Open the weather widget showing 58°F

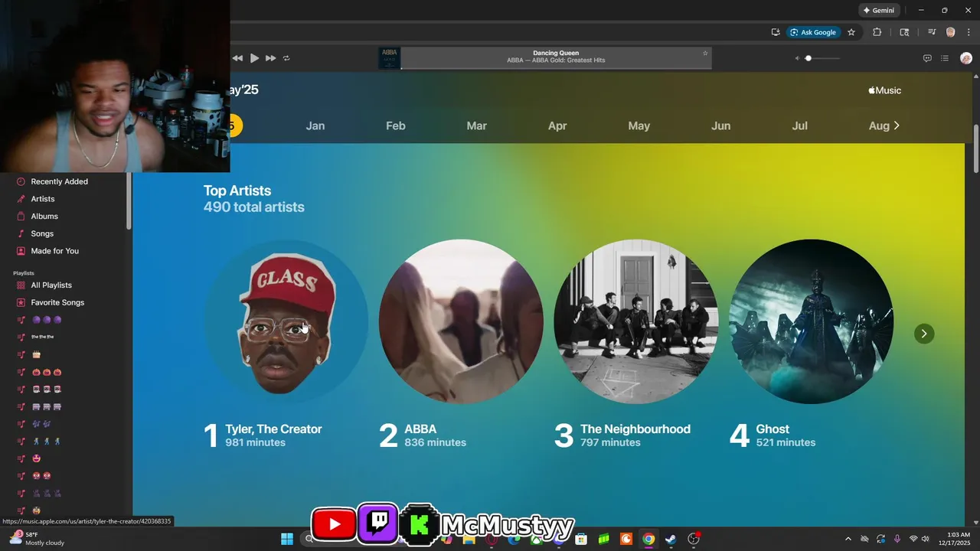37,539
